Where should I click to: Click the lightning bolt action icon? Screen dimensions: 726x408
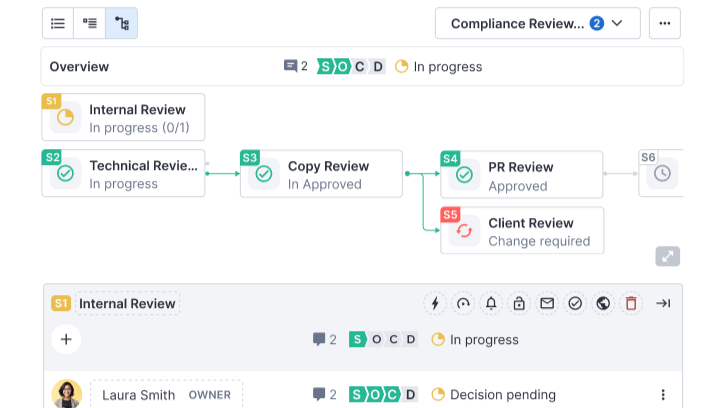[435, 304]
